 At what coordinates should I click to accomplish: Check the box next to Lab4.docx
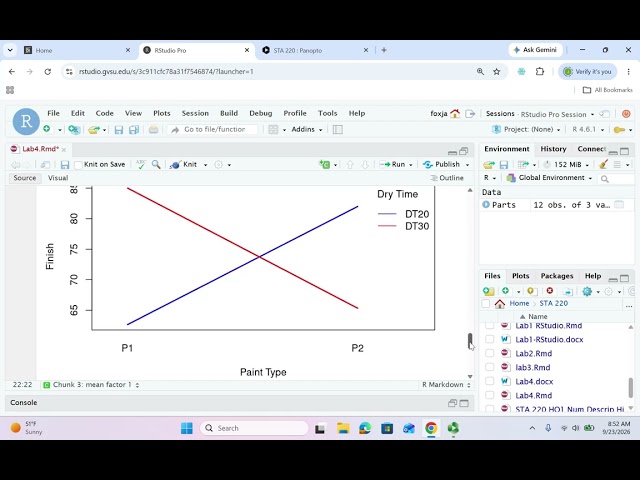[x=489, y=381]
